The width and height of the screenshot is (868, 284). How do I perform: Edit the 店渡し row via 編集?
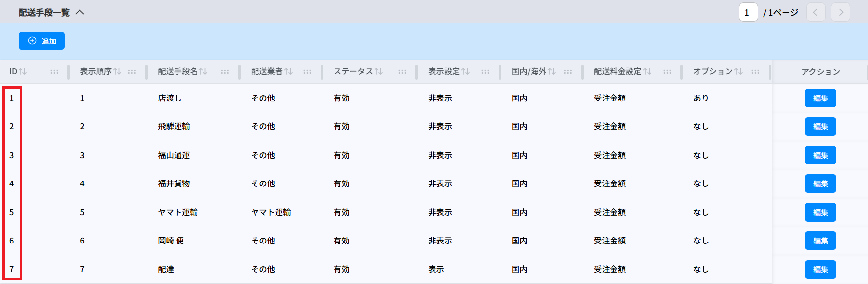click(820, 98)
